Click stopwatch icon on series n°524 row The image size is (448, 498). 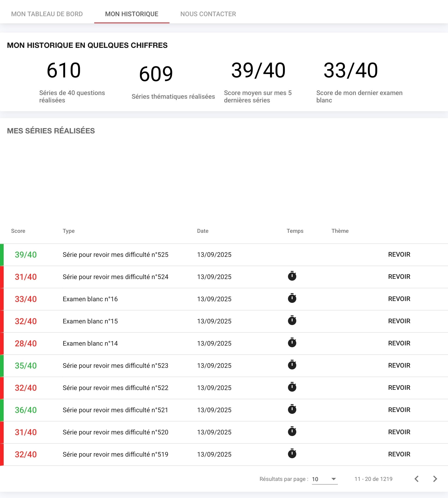tap(292, 276)
